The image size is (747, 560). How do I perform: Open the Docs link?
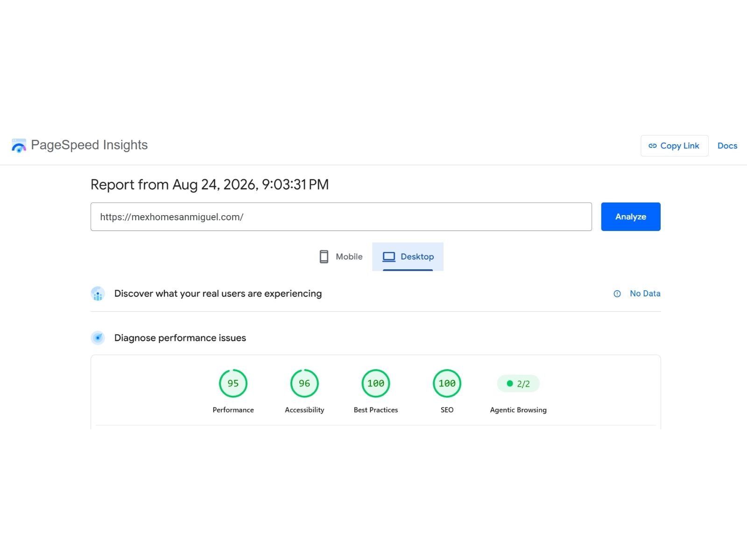pyautogui.click(x=727, y=146)
